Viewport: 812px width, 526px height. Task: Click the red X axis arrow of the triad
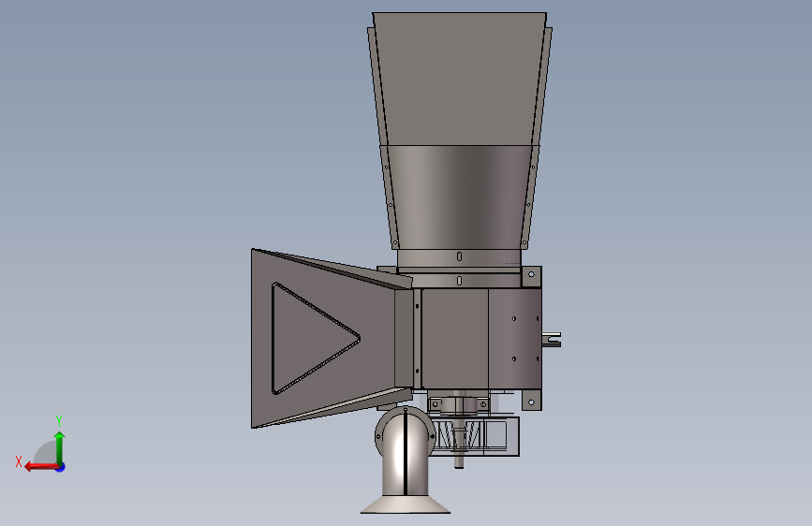click(x=41, y=467)
